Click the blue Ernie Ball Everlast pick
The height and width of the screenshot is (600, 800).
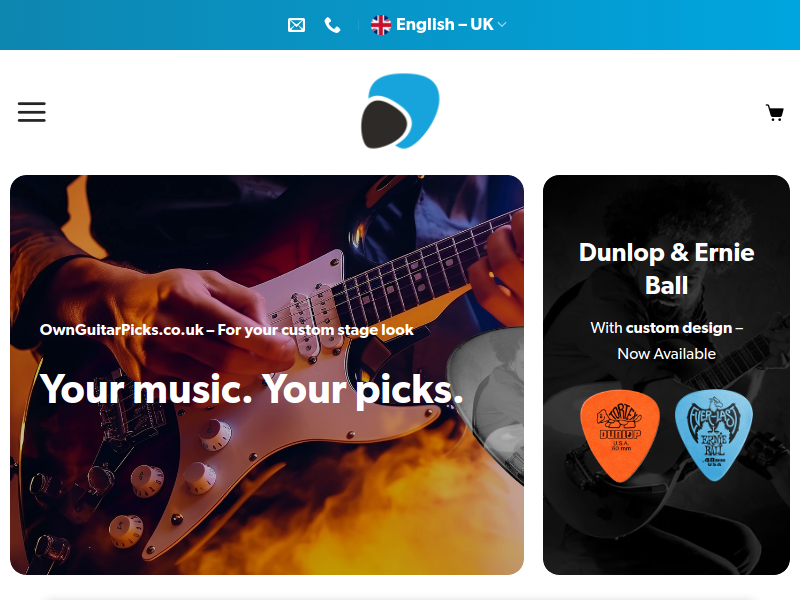pyautogui.click(x=714, y=435)
